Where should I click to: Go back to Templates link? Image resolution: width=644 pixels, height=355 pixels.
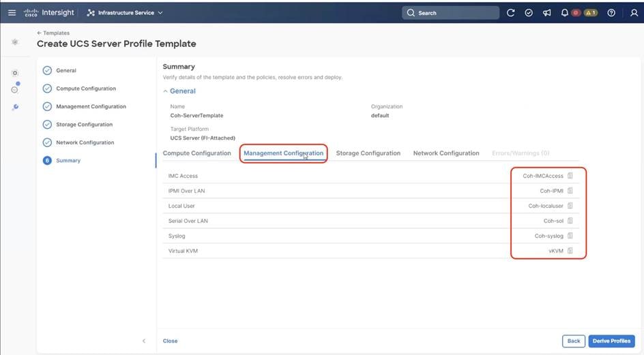pyautogui.click(x=53, y=33)
